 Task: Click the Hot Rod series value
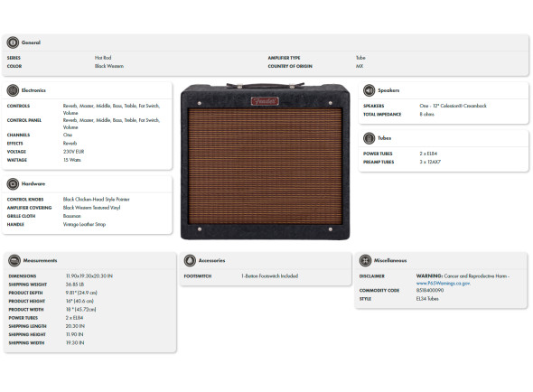103,58
